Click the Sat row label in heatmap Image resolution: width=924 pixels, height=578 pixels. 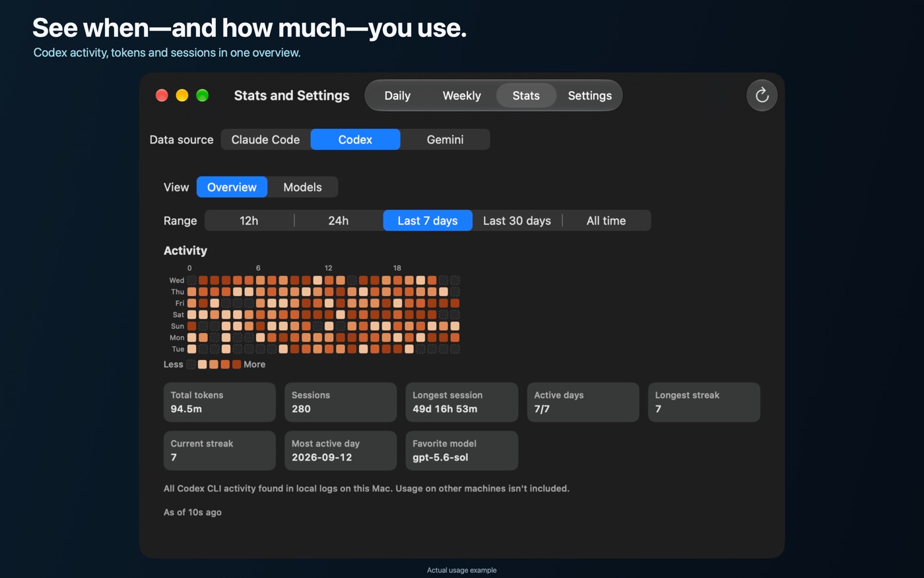(x=178, y=314)
